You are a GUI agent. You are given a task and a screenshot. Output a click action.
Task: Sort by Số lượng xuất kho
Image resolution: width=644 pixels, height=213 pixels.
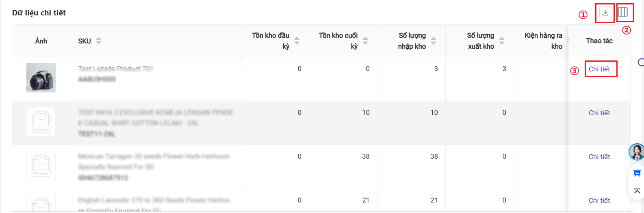tap(502, 41)
